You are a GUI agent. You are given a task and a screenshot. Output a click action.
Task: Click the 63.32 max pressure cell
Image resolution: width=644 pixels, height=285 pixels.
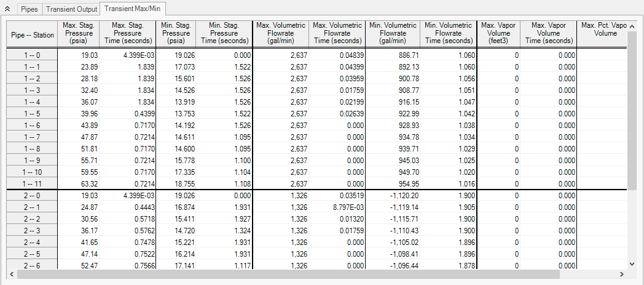(x=77, y=183)
